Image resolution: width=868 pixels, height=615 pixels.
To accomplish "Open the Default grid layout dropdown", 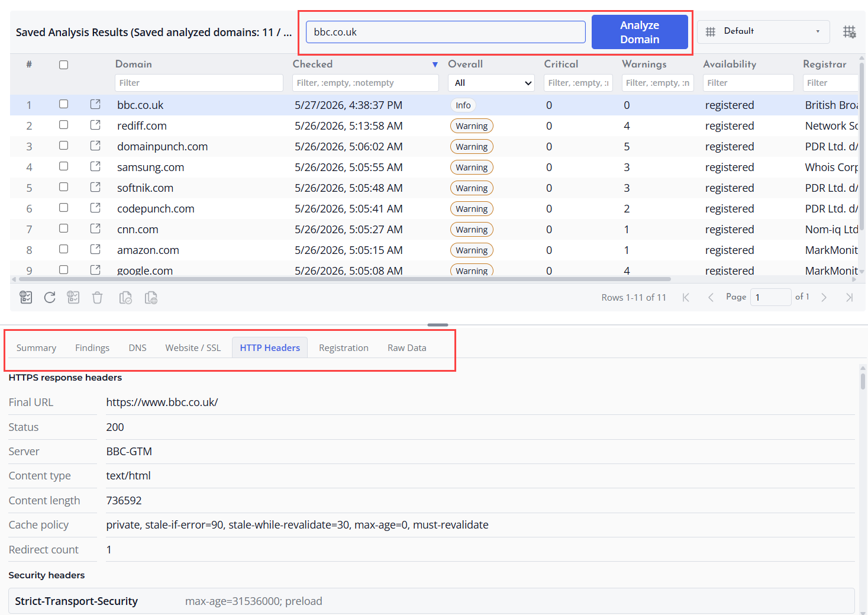I will click(x=763, y=31).
